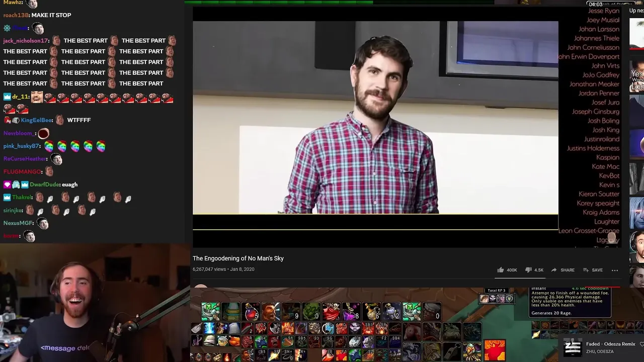Click the action button labeled SB4

(x=395, y=341)
